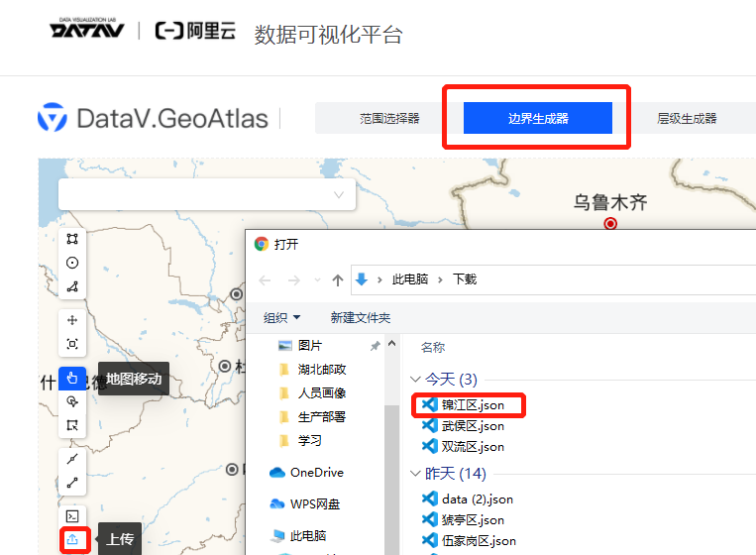
Task: Select file 武侯区.json
Action: (x=463, y=426)
